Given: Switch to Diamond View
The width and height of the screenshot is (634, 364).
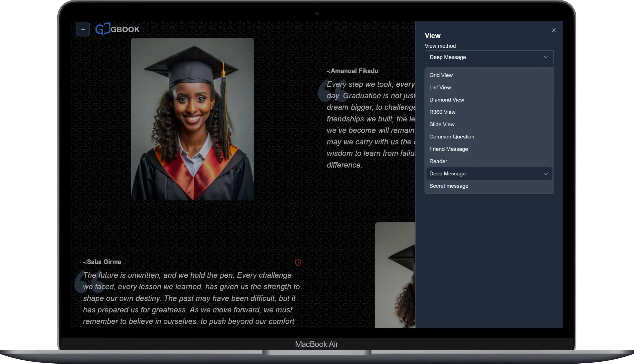Looking at the screenshot, I should click(x=447, y=100).
